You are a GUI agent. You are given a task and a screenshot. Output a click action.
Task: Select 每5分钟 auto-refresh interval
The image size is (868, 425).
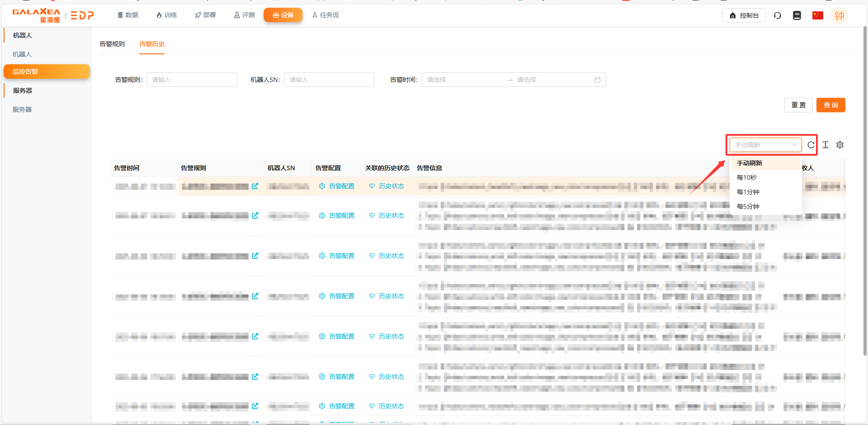(748, 206)
